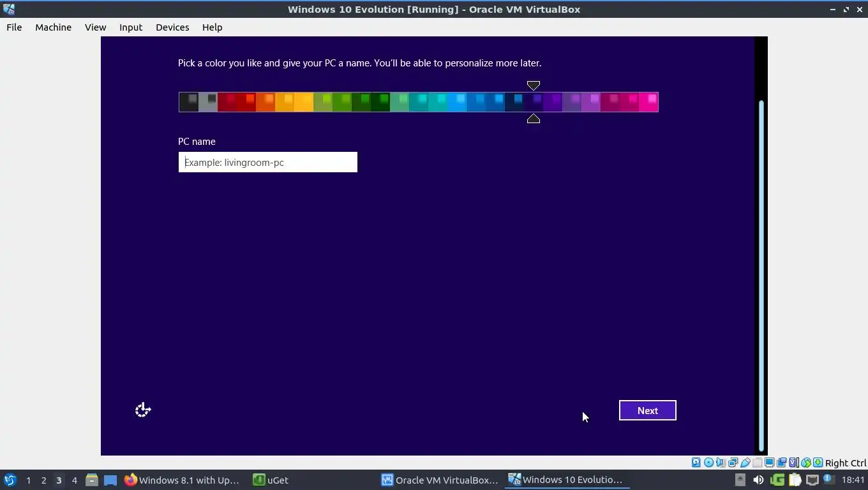Click the network adapters status icon

coord(733,463)
